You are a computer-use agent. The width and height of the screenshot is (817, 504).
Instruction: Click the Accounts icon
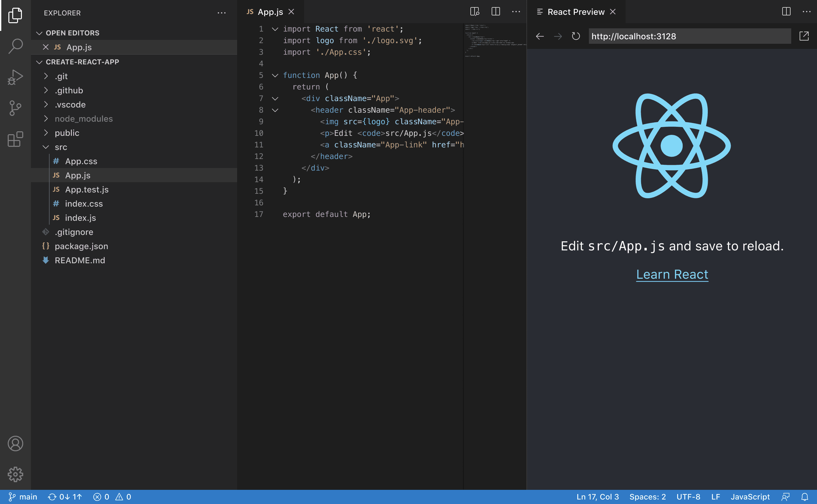click(15, 444)
